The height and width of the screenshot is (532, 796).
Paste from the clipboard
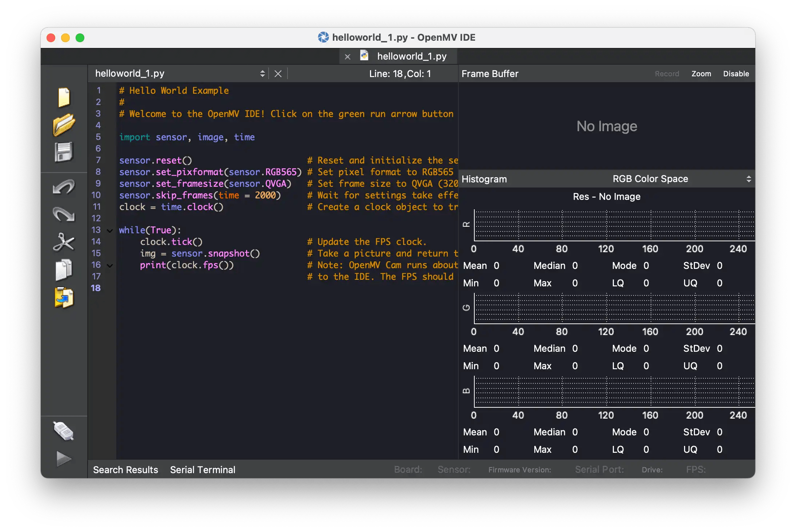click(x=64, y=298)
